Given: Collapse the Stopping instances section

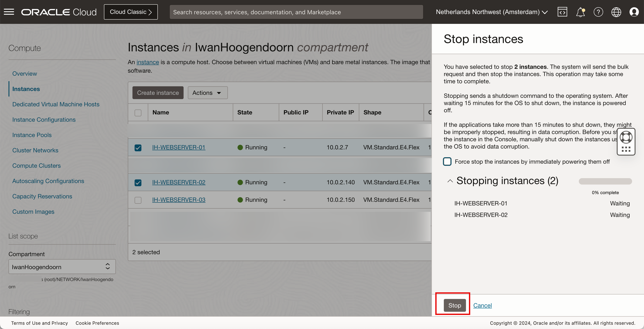Looking at the screenshot, I should (x=450, y=181).
